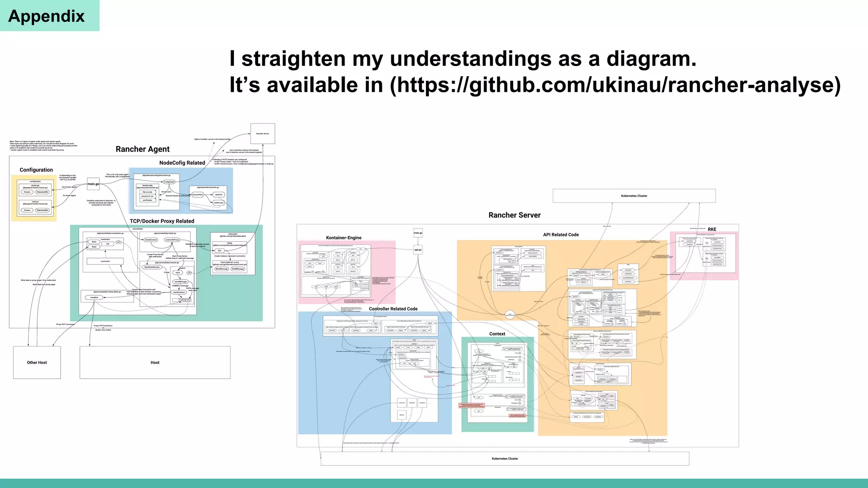Image resolution: width=868 pixels, height=488 pixels.
Task: Click the 'For Cluster Agent' arrow label
Action: click(x=70, y=187)
